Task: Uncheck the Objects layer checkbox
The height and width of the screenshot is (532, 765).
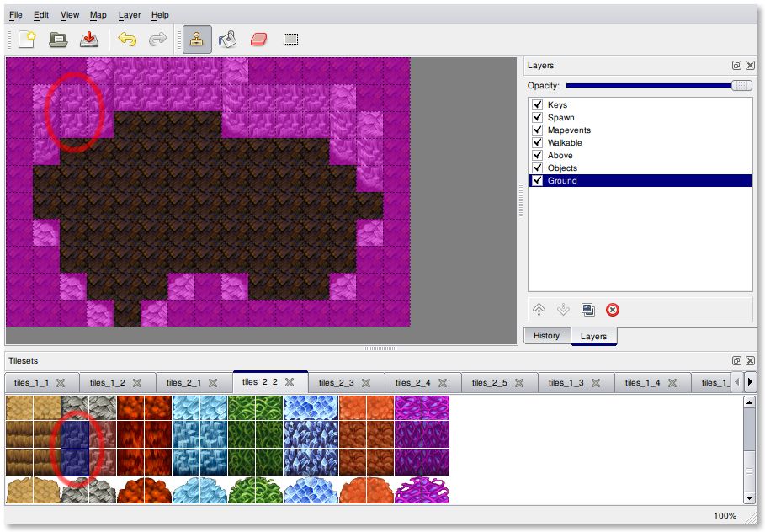Action: point(537,168)
